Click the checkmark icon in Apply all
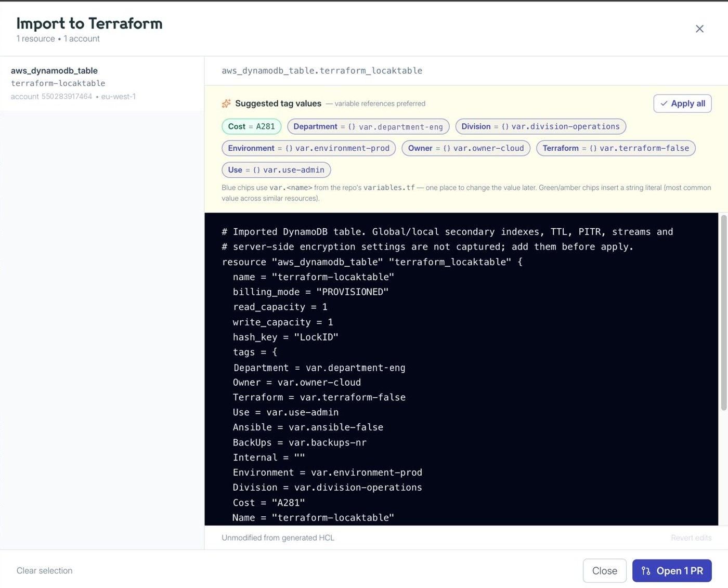 (664, 103)
